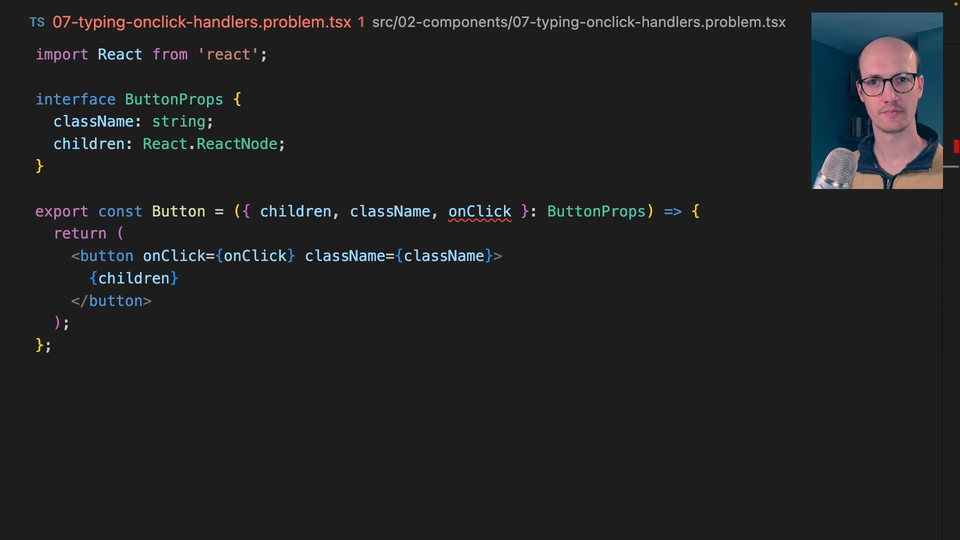Image resolution: width=960 pixels, height=540 pixels.
Task: Click the opening button JSX tag name
Action: point(106,256)
